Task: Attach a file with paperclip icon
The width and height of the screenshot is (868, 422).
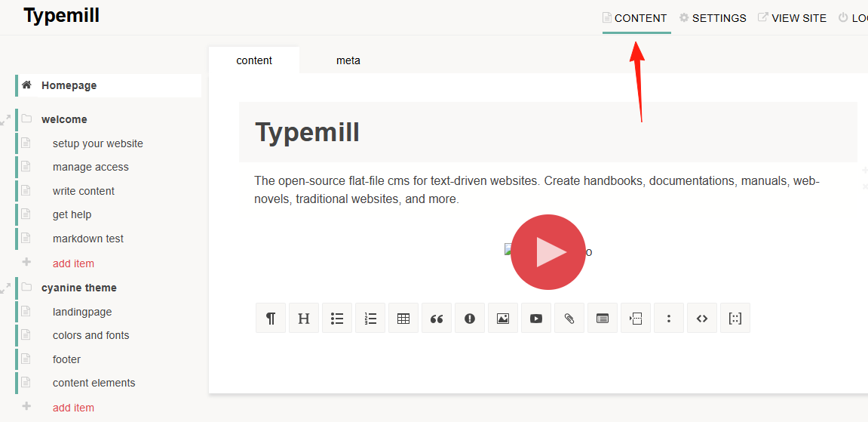Action: pos(569,318)
